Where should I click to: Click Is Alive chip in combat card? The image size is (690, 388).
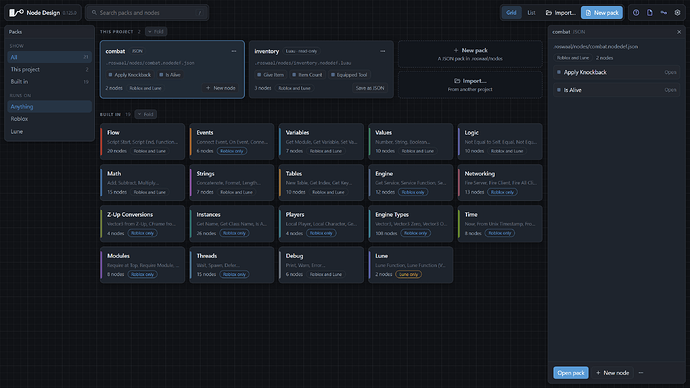tap(170, 75)
